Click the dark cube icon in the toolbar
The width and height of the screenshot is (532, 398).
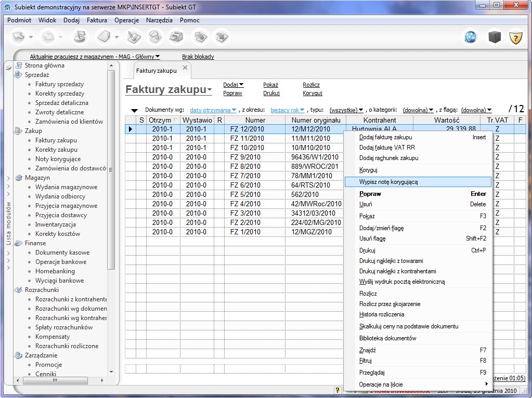coord(494,37)
